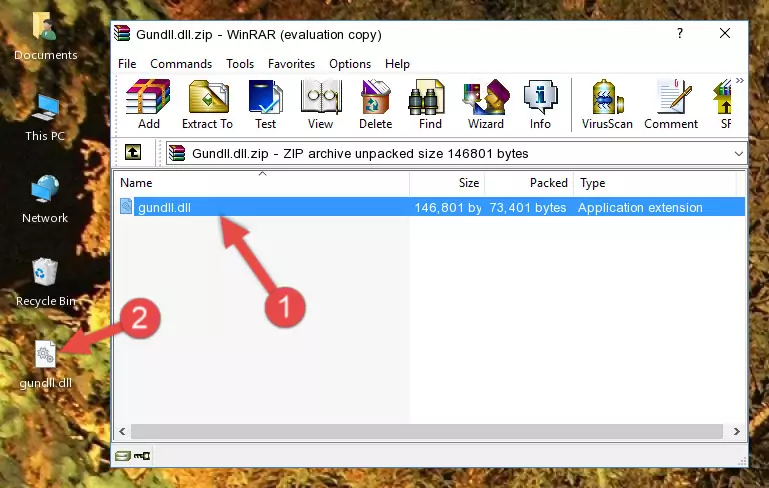Click the 146,801 size cell
Viewport: 769px width, 488px height.
pos(448,207)
